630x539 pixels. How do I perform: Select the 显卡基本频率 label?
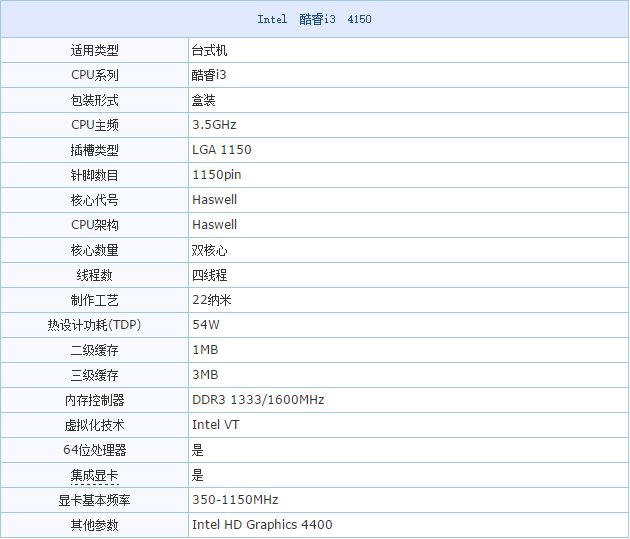[x=94, y=500]
